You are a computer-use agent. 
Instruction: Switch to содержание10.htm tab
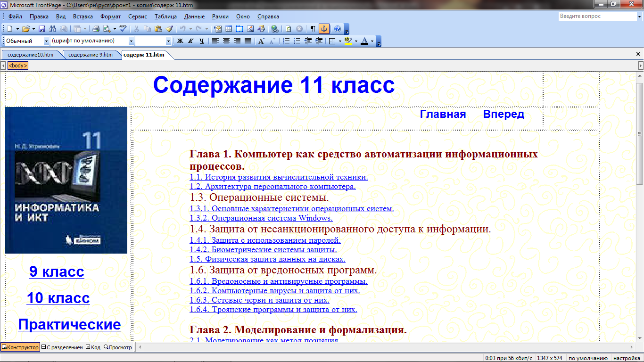point(31,55)
